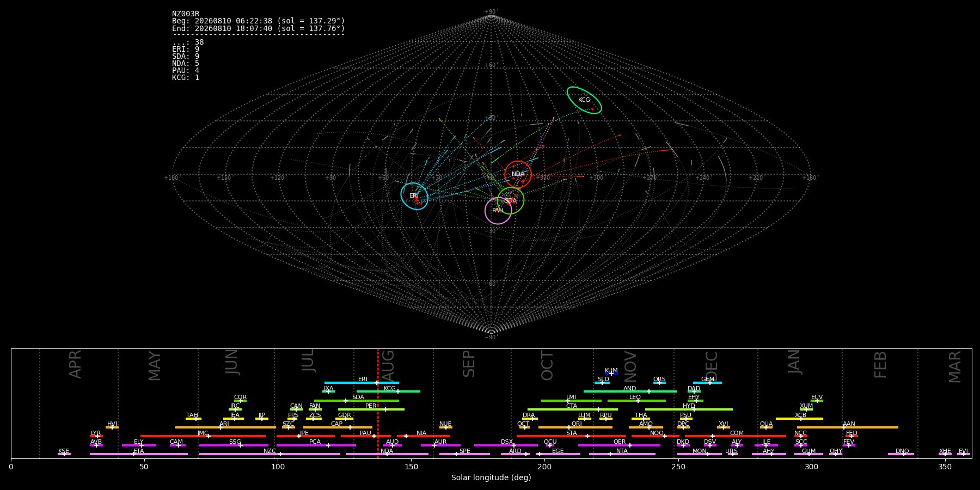Click the QUA shower marker in January
This screenshot has height=490, width=980.
[x=766, y=427]
